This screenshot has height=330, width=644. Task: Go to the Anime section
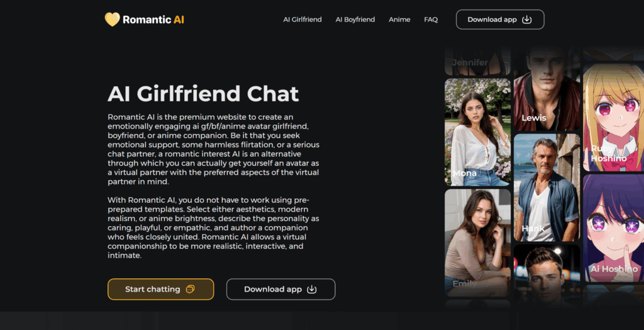tap(399, 20)
